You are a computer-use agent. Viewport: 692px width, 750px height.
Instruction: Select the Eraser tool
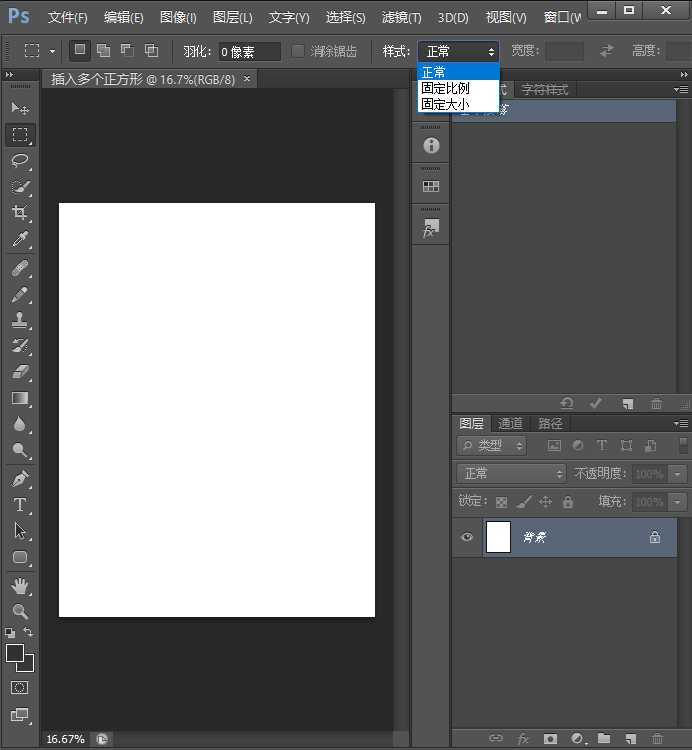(x=20, y=372)
